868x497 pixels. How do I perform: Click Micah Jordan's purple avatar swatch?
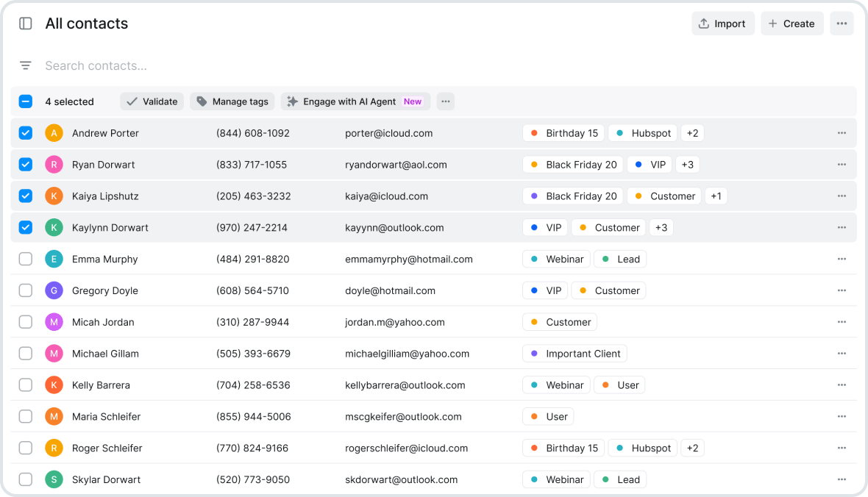click(x=54, y=321)
